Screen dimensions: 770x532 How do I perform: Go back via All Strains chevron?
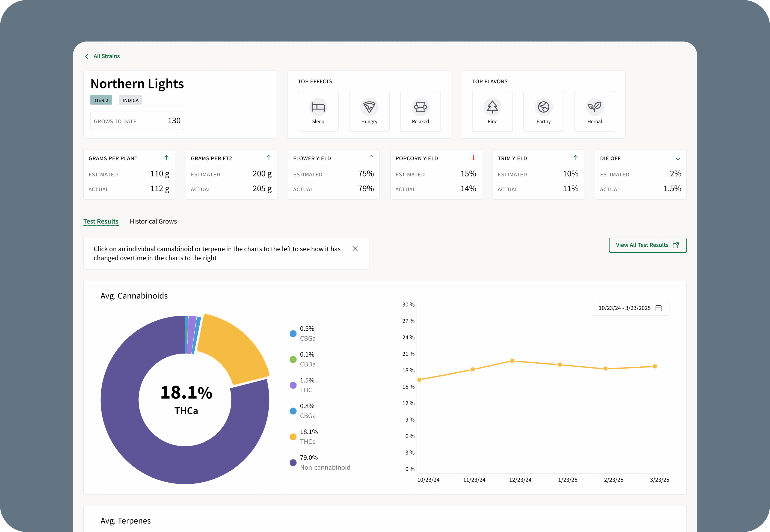pyautogui.click(x=87, y=56)
